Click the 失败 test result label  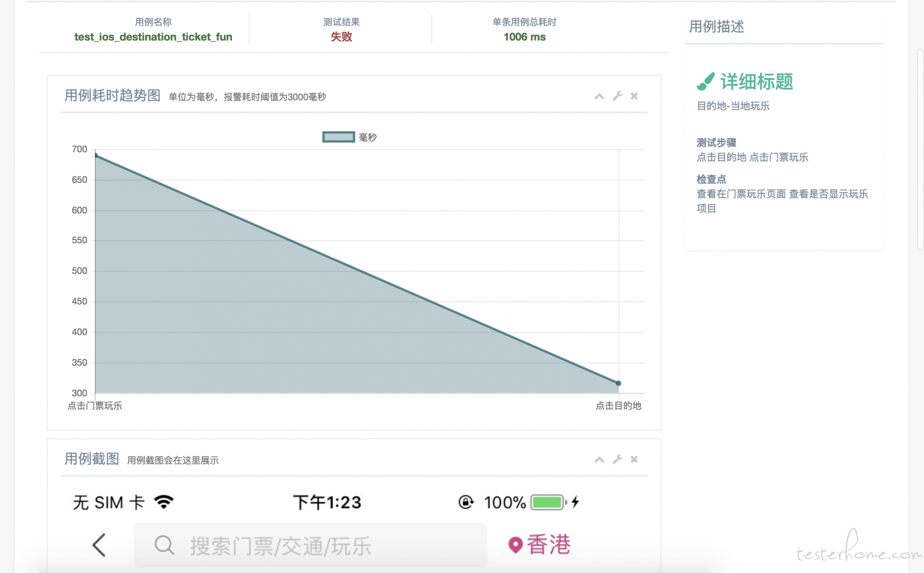pos(341,37)
